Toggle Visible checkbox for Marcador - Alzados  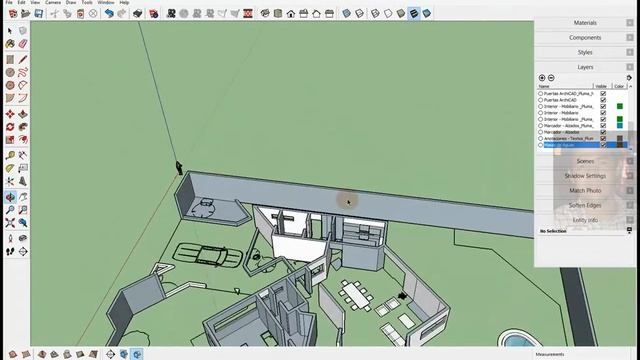click(603, 132)
